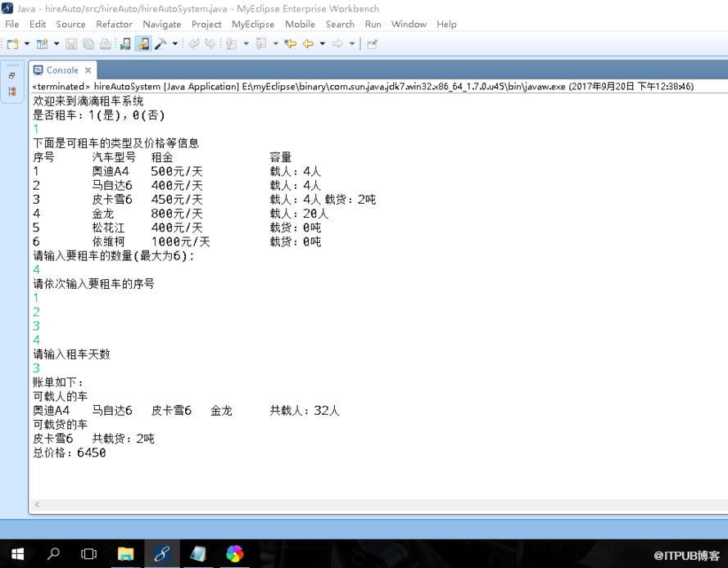The height and width of the screenshot is (568, 728).
Task: Click the MyEclipse taskbar icon
Action: (x=162, y=553)
